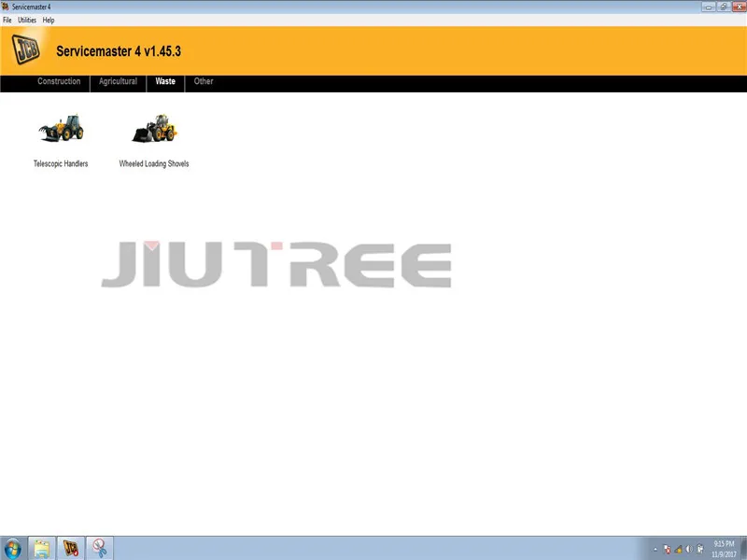747x560 pixels.
Task: Close the Servicemaster 4 window
Action: pos(739,7)
